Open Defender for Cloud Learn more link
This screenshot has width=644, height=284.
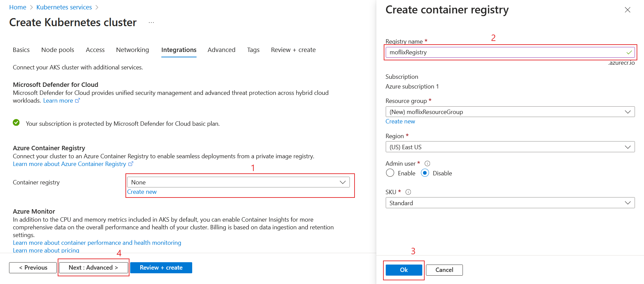58,101
